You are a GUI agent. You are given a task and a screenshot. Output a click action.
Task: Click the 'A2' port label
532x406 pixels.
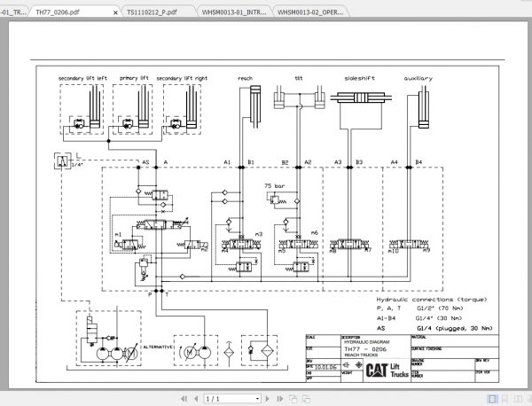308,162
